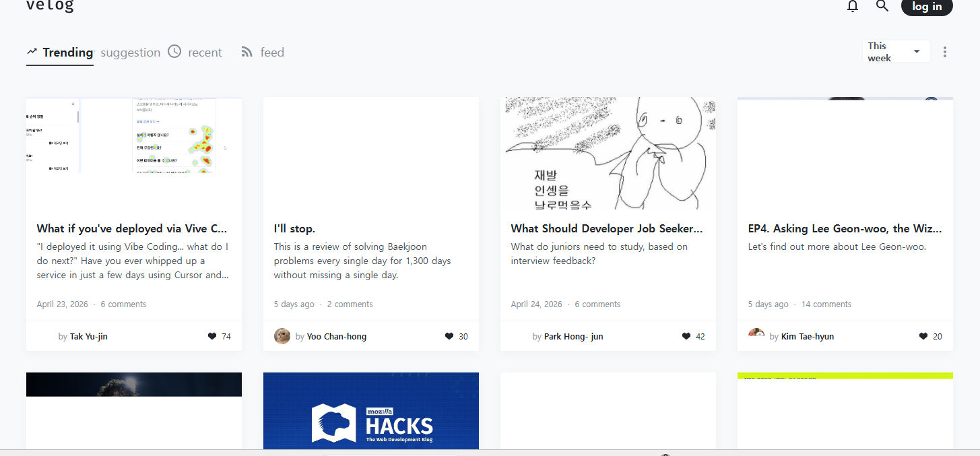Viewport: 980px width, 456px height.
Task: Visit author Kim Tae-hyun's profile name
Action: point(808,336)
